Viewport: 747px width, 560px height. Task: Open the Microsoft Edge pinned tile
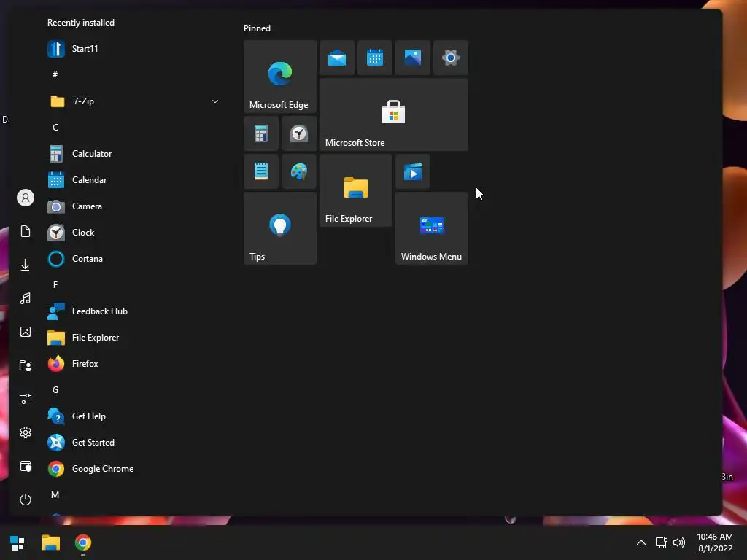pos(279,76)
